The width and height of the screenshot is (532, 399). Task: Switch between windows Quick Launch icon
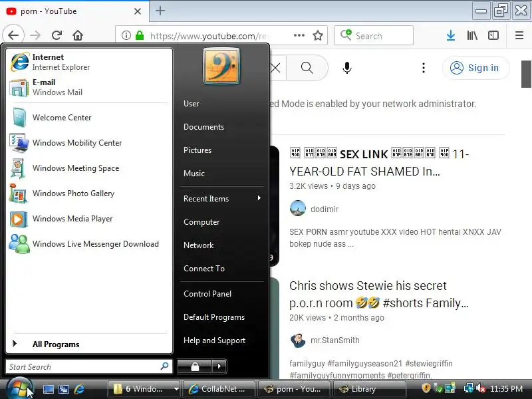point(64,389)
